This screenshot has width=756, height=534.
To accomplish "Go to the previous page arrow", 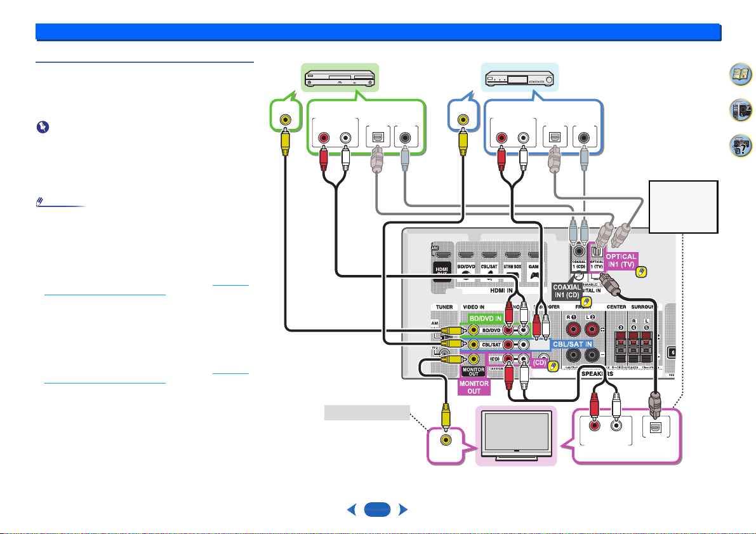I will [352, 509].
